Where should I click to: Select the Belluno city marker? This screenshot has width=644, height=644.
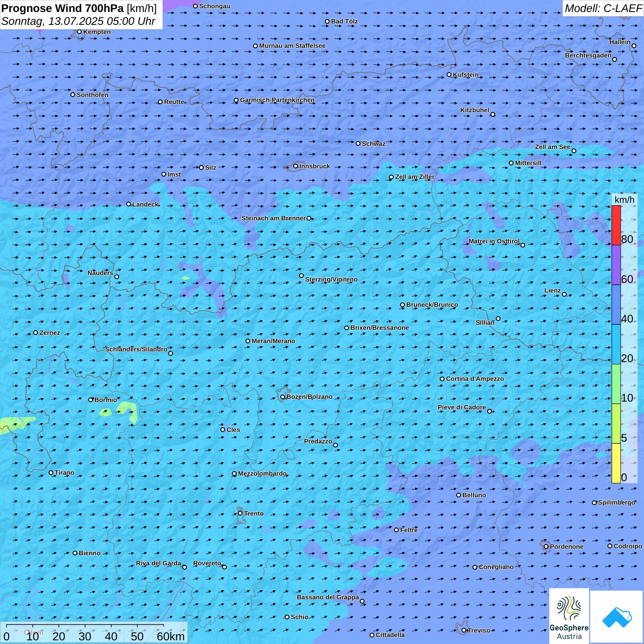pos(459,495)
